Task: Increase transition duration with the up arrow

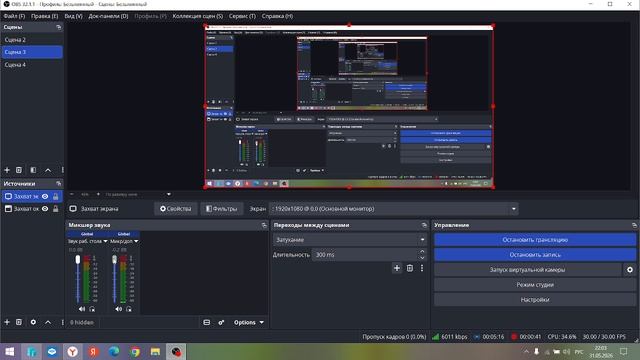Action: pyautogui.click(x=422, y=251)
